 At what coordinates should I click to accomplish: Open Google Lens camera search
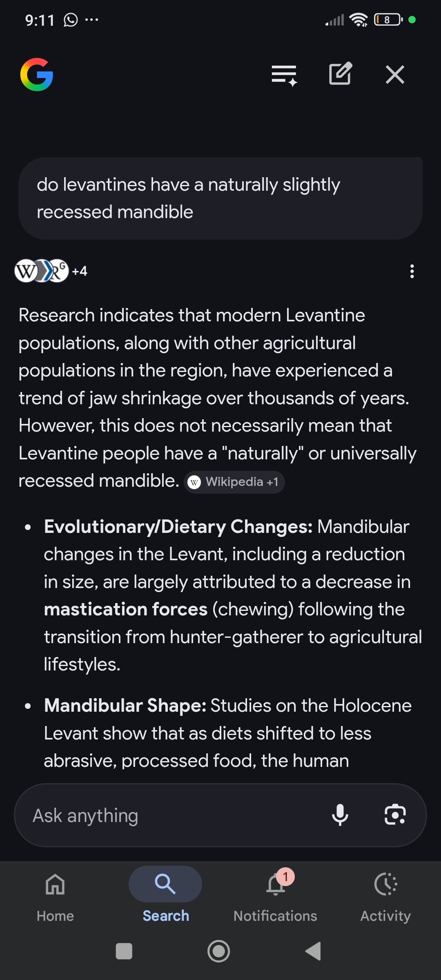click(x=395, y=815)
